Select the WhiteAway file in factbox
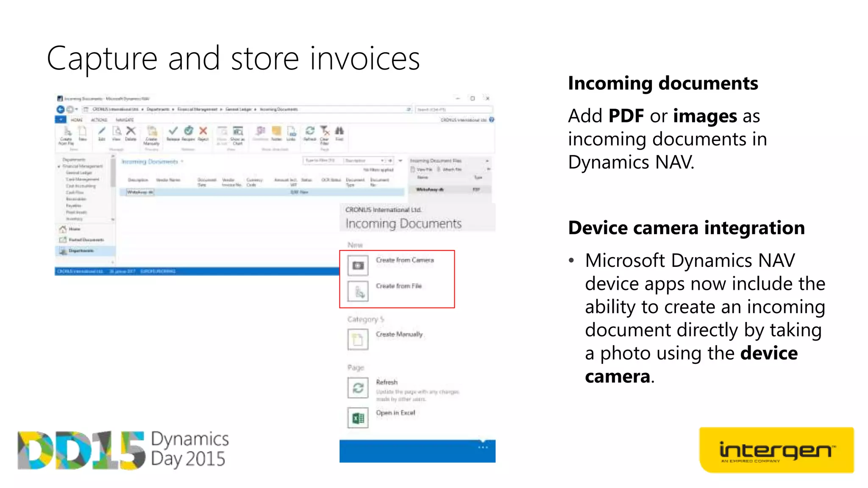 [450, 189]
